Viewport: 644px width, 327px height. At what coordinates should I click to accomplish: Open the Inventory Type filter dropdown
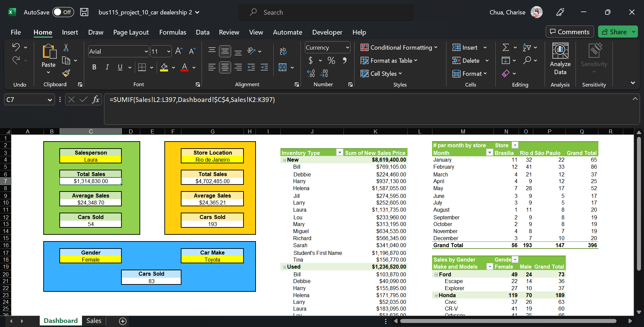(x=339, y=152)
